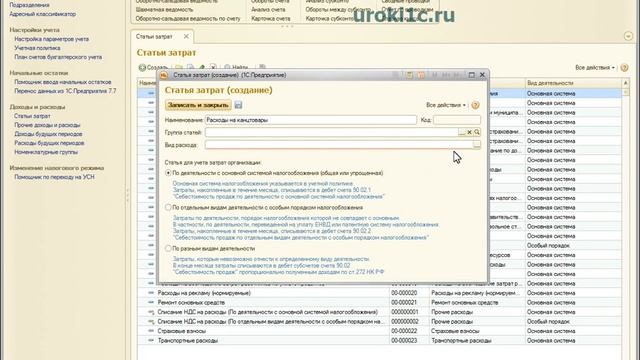Click in the Код field
640x360 pixels.
point(457,120)
